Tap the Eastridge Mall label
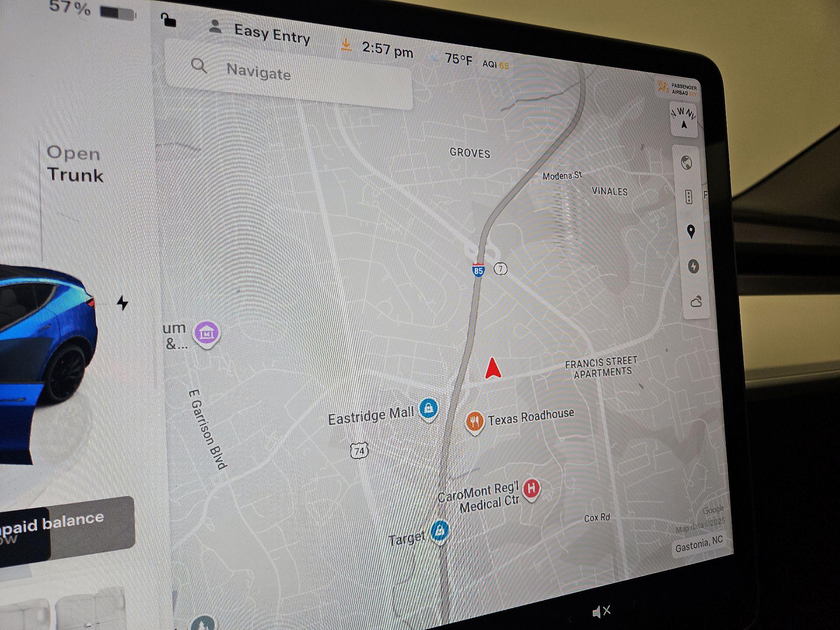This screenshot has height=630, width=840. [371, 415]
